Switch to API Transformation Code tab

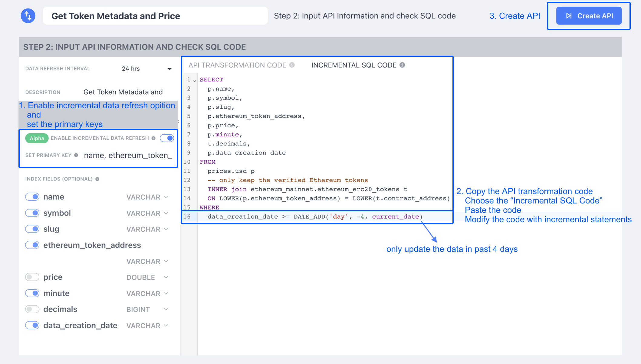point(237,65)
